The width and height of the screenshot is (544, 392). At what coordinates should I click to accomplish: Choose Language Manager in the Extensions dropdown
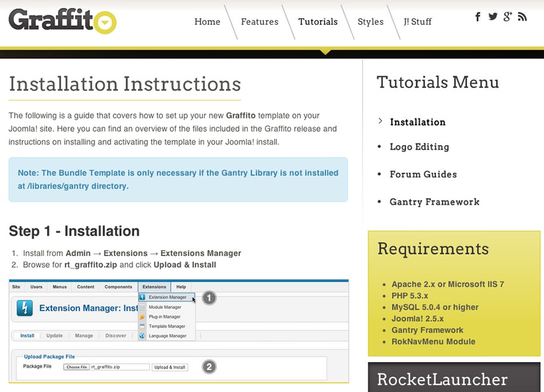pos(167,336)
